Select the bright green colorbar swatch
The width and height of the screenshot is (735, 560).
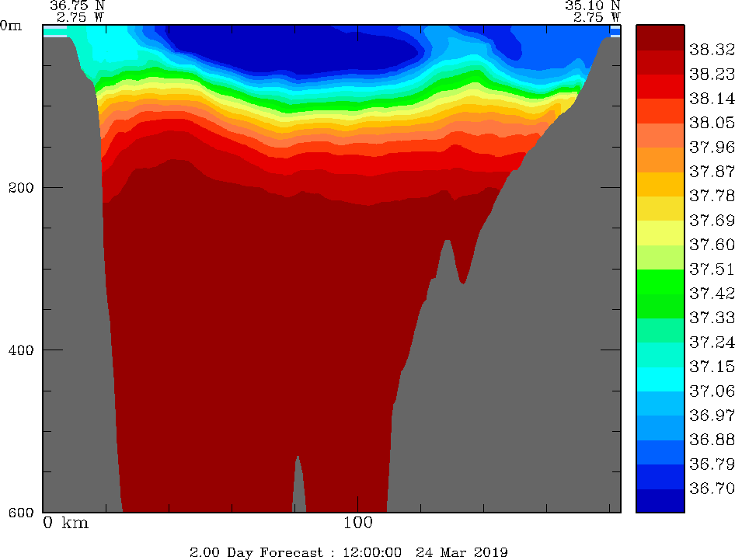point(660,282)
